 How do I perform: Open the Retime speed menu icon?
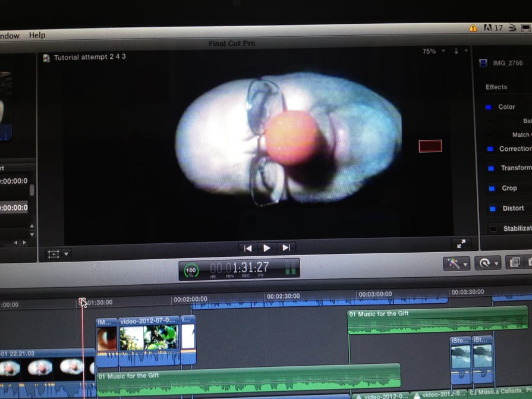point(486,263)
